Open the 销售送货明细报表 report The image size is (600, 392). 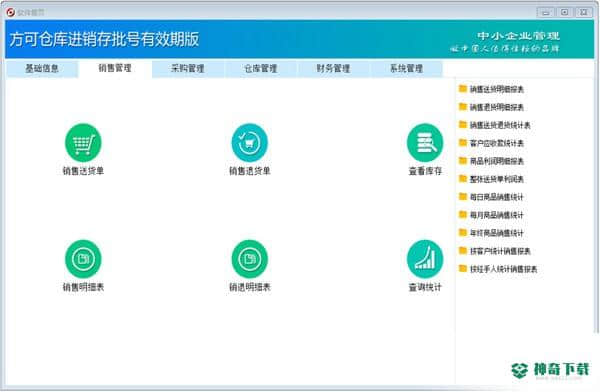[x=496, y=89]
